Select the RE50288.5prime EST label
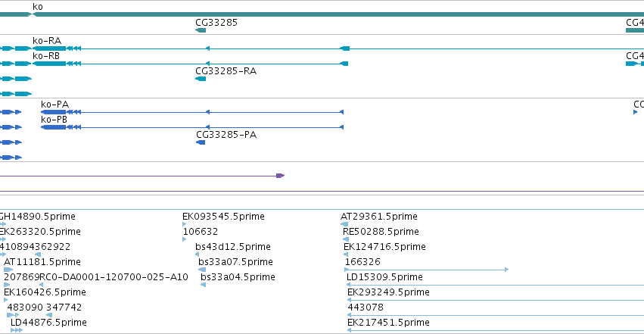The height and width of the screenshot is (334, 644). [381, 232]
